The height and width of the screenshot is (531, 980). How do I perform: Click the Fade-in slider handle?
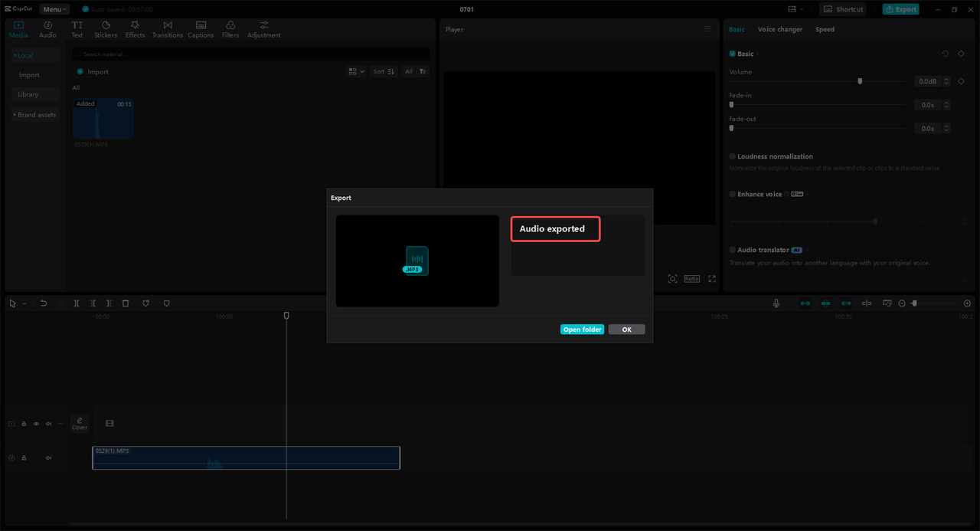click(x=731, y=104)
